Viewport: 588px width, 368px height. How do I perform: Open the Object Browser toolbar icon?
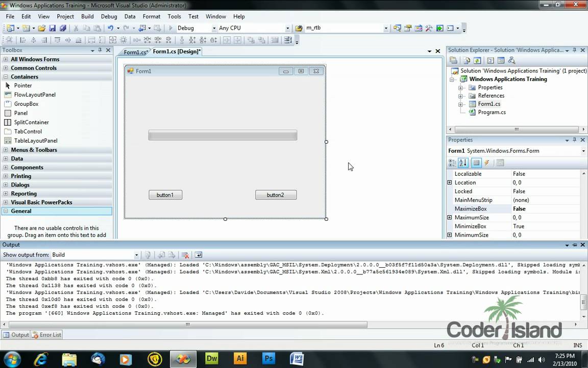[418, 28]
